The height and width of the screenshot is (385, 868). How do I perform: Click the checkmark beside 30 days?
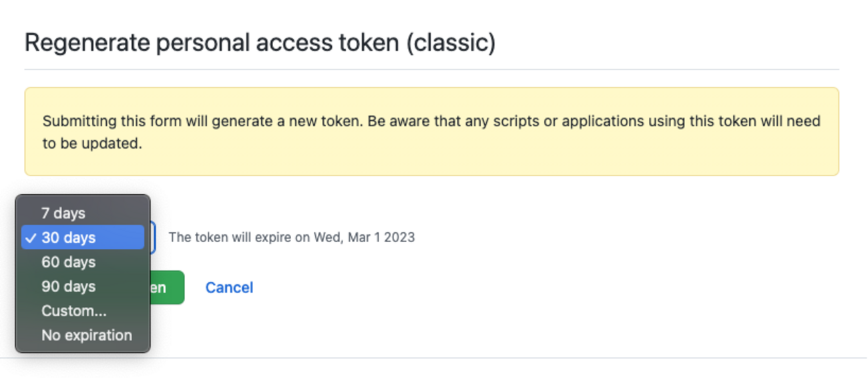point(31,238)
